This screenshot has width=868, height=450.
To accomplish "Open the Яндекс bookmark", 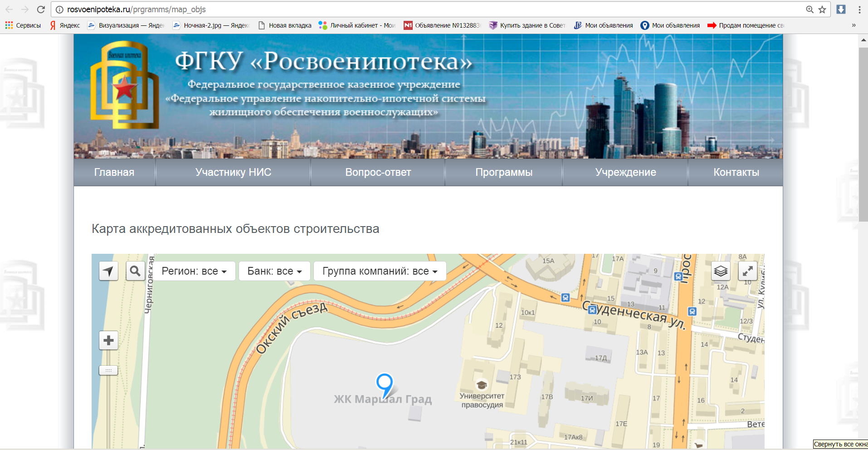I will pos(65,25).
